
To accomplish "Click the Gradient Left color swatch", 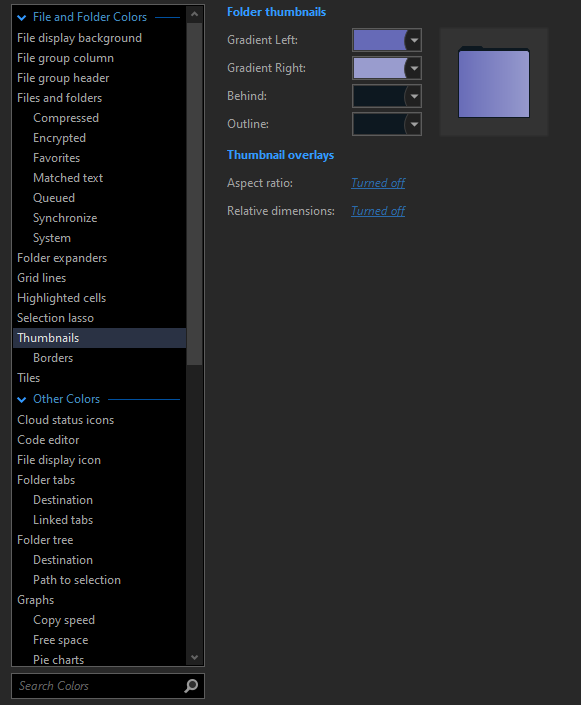I will pos(380,40).
